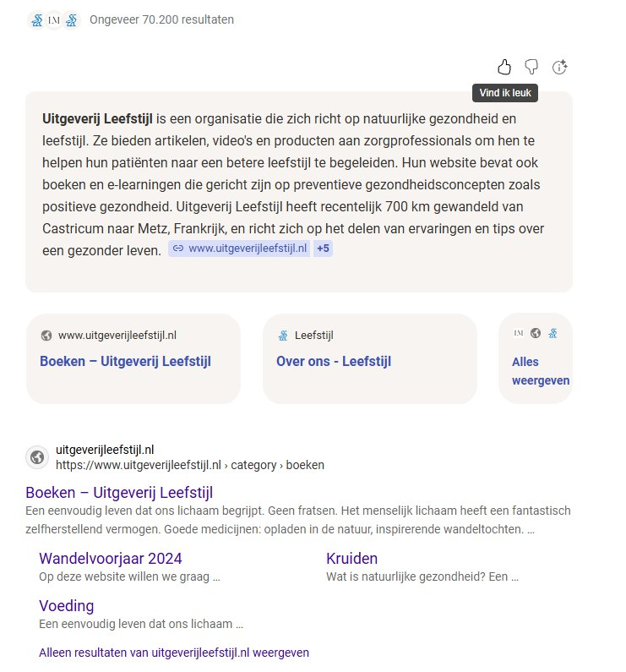Click the bold Uitgeverij Leefstijl summary text
626x672 pixels.
(97, 119)
